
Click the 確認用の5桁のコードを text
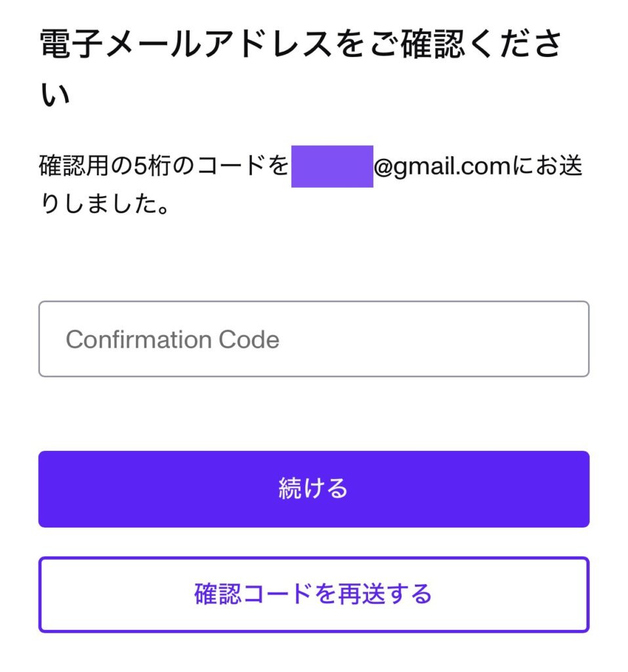164,167
